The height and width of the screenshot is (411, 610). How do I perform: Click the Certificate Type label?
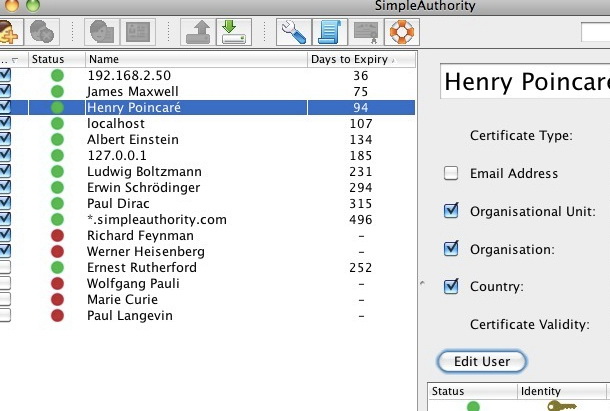pyautogui.click(x=521, y=135)
